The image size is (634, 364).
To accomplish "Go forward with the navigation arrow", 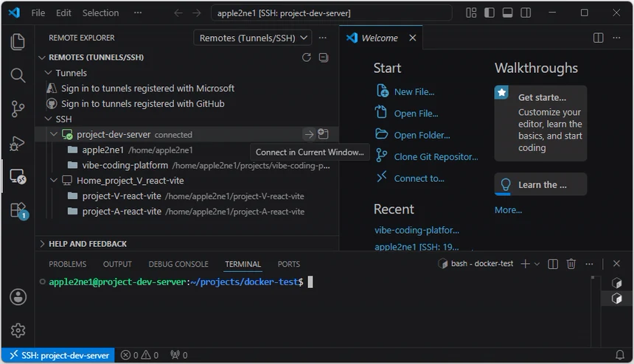I will click(197, 13).
